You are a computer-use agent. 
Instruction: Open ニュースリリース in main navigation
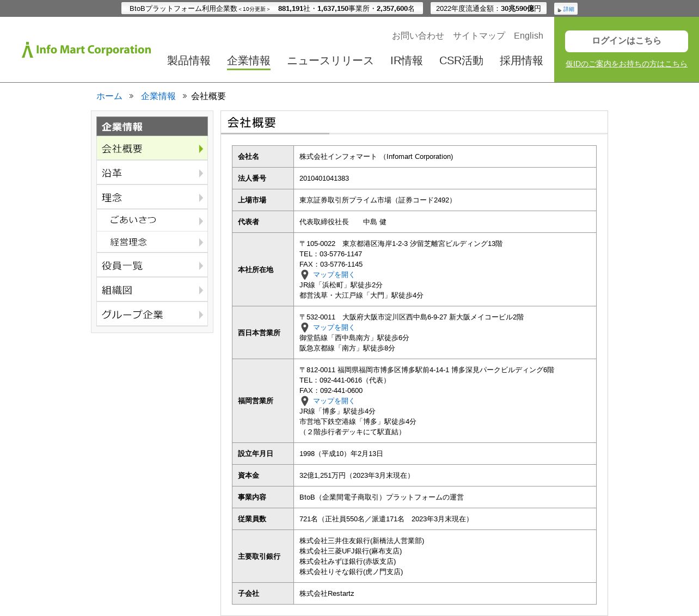point(330,60)
